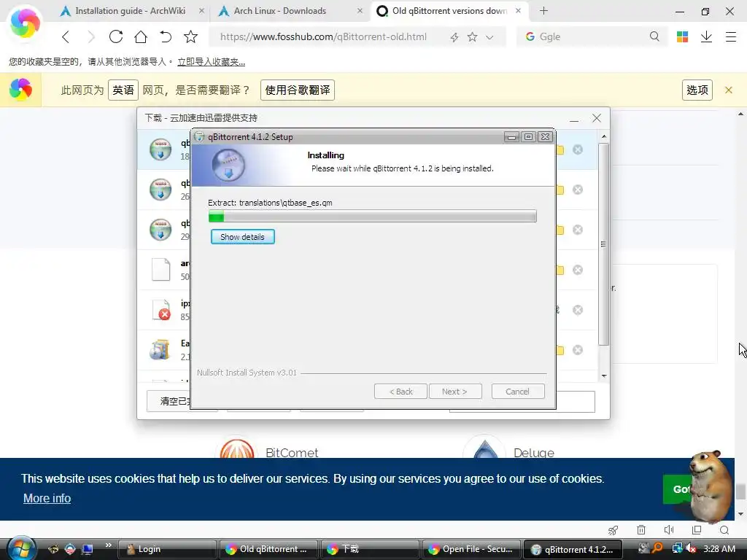Open the 选项 options button in translate bar
The width and height of the screenshot is (747, 560).
point(697,90)
